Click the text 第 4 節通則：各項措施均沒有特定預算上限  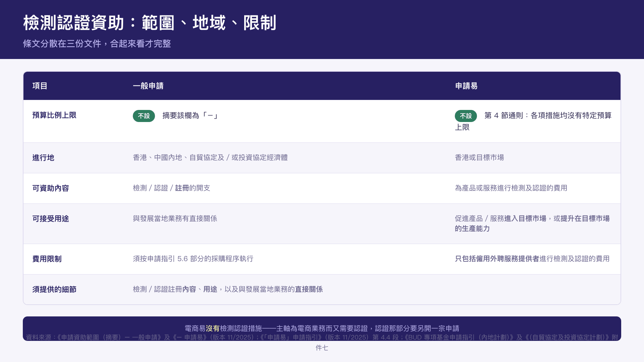pyautogui.click(x=533, y=121)
